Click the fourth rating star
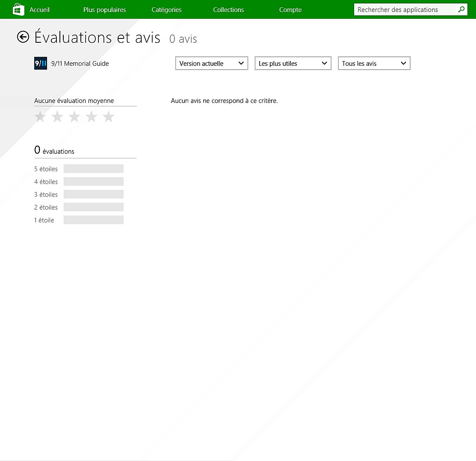Screen dimensions: 476x461 coord(92,117)
